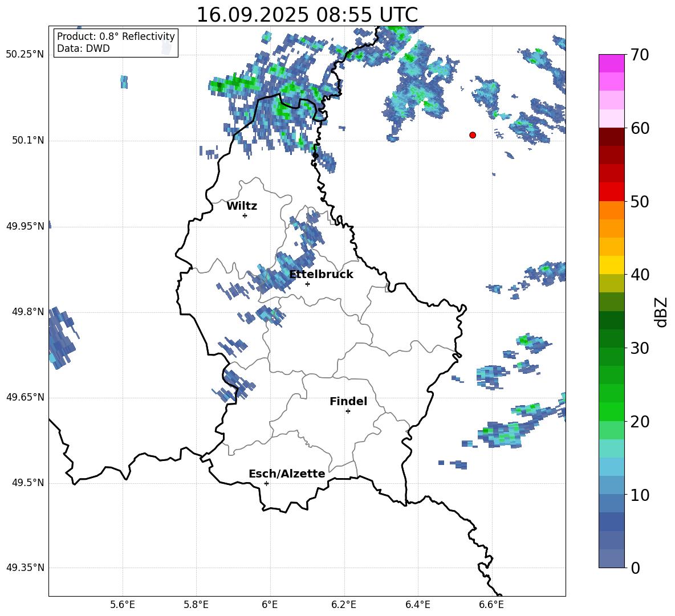Click the Wiltz station cross marker
Screen dimensions: 675x616
[245, 215]
